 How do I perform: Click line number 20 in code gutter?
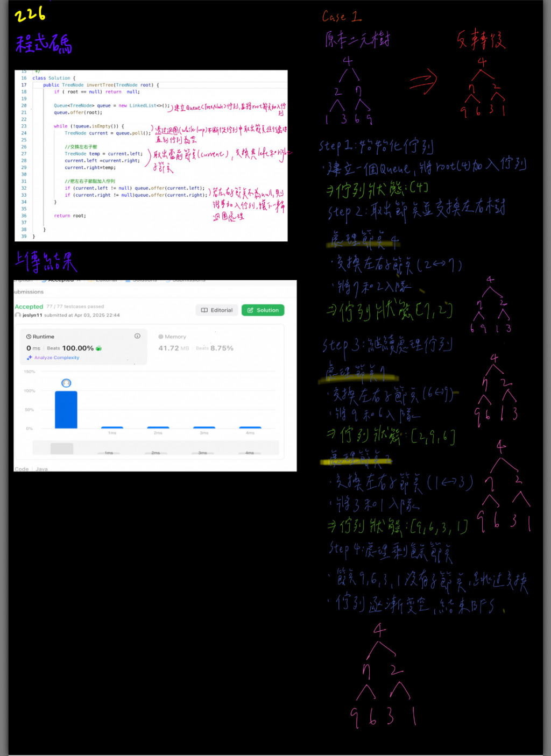[24, 105]
